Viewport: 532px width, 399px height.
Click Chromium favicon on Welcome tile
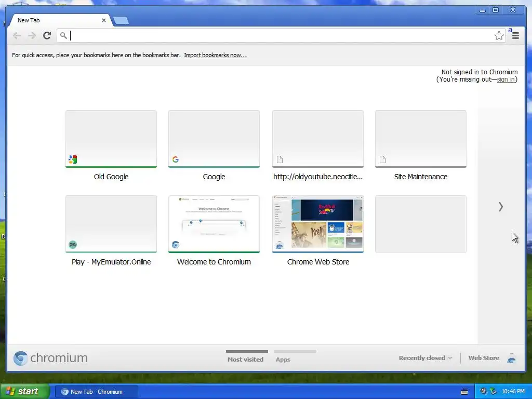176,245
